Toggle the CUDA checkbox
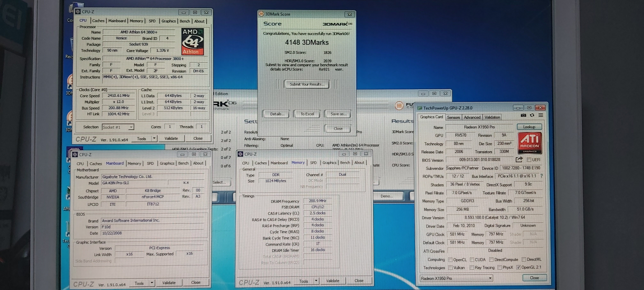This screenshot has width=644, height=290. (x=472, y=260)
